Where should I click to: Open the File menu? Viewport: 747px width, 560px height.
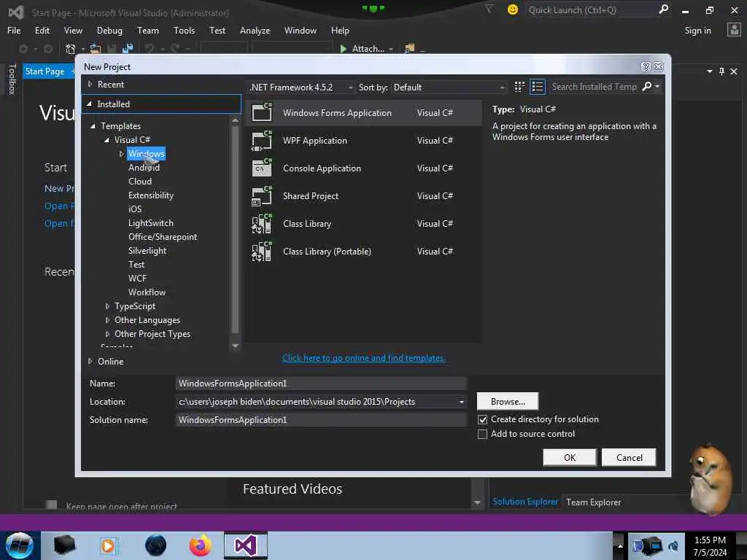tap(14, 31)
